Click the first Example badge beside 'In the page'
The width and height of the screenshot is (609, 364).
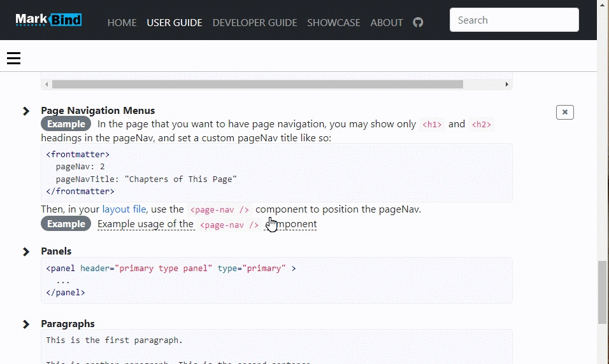click(x=66, y=124)
